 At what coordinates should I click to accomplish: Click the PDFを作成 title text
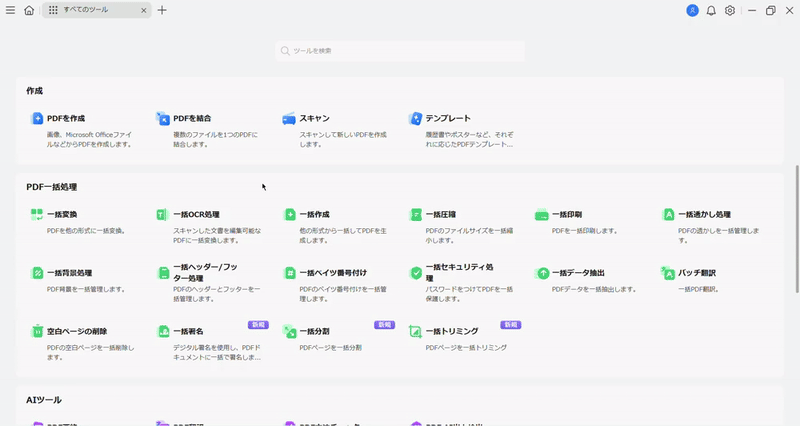tap(66, 118)
